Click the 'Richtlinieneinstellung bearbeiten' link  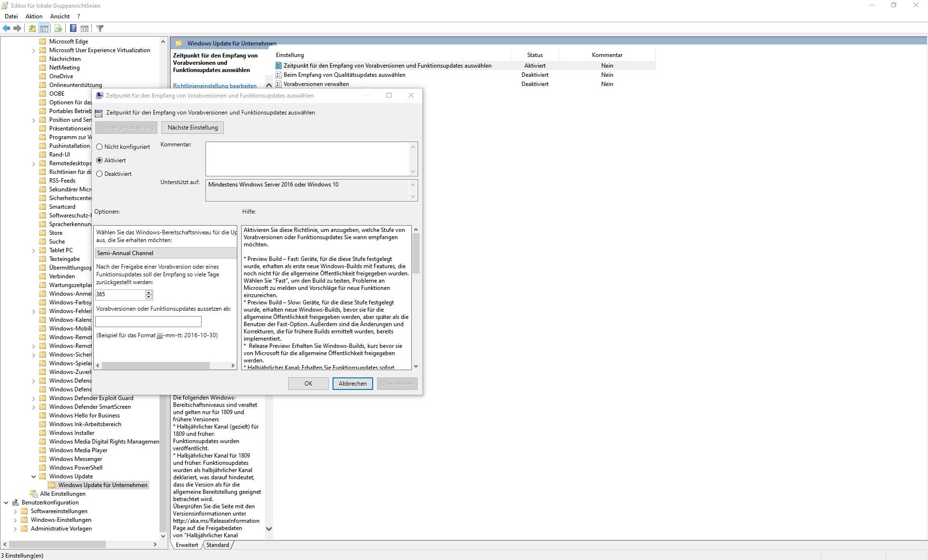215,86
